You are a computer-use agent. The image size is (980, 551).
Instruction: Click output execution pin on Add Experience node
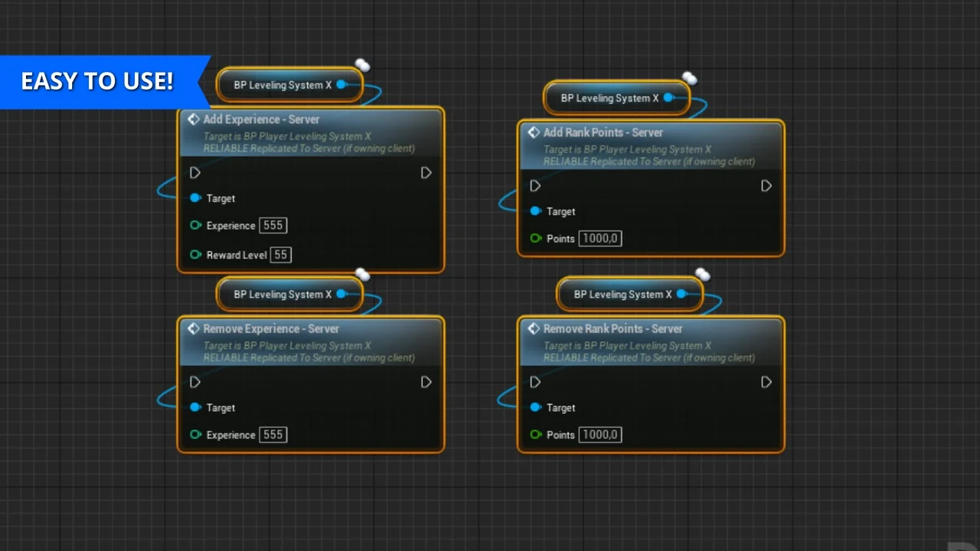point(426,173)
